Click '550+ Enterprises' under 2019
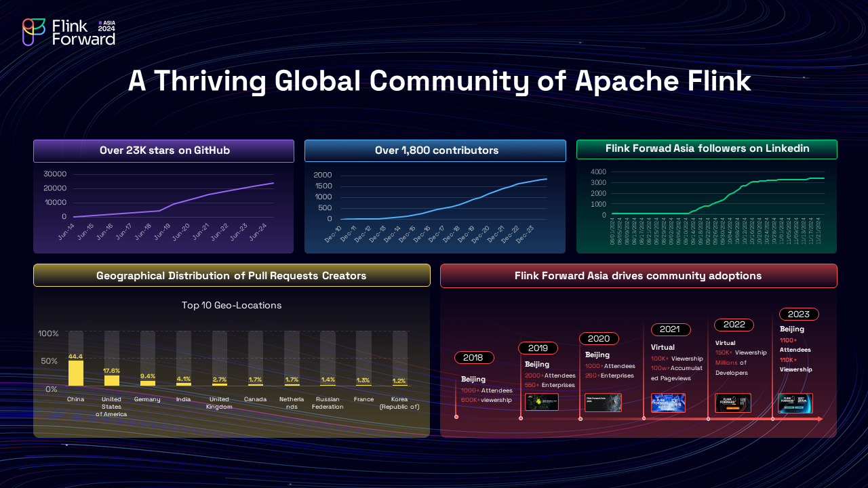Screen dimensions: 868x488 [x=549, y=385]
